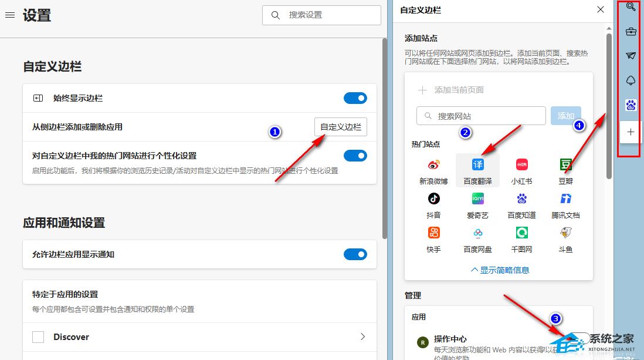This screenshot has width=644, height=360.
Task: Collapse the list via 显示简略信息
Action: click(500, 270)
